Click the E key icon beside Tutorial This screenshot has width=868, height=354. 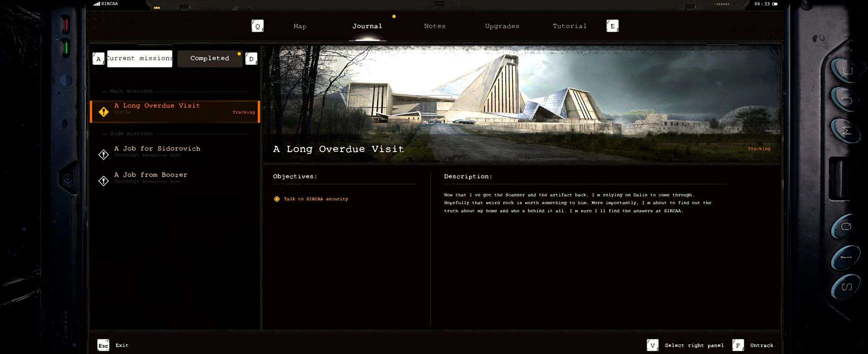tap(612, 26)
